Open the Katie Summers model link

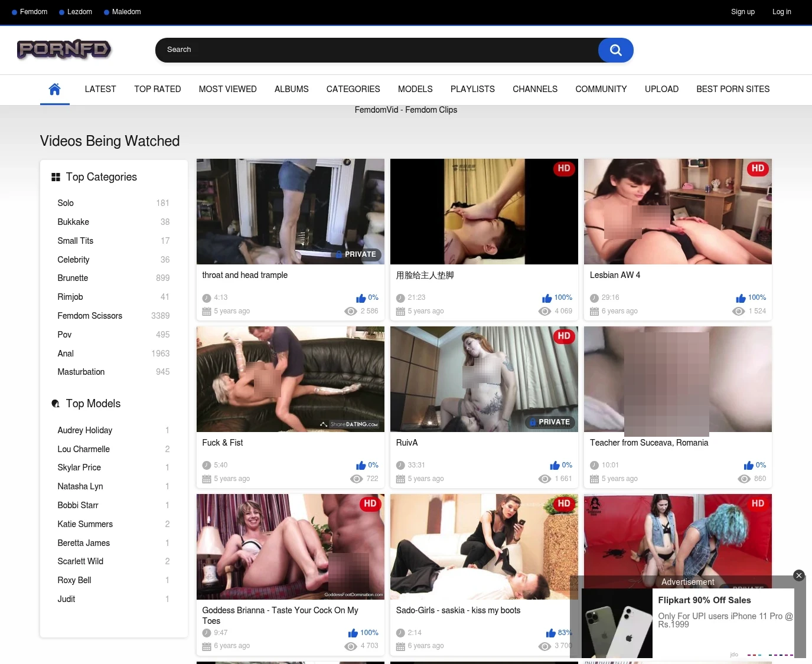(x=85, y=524)
